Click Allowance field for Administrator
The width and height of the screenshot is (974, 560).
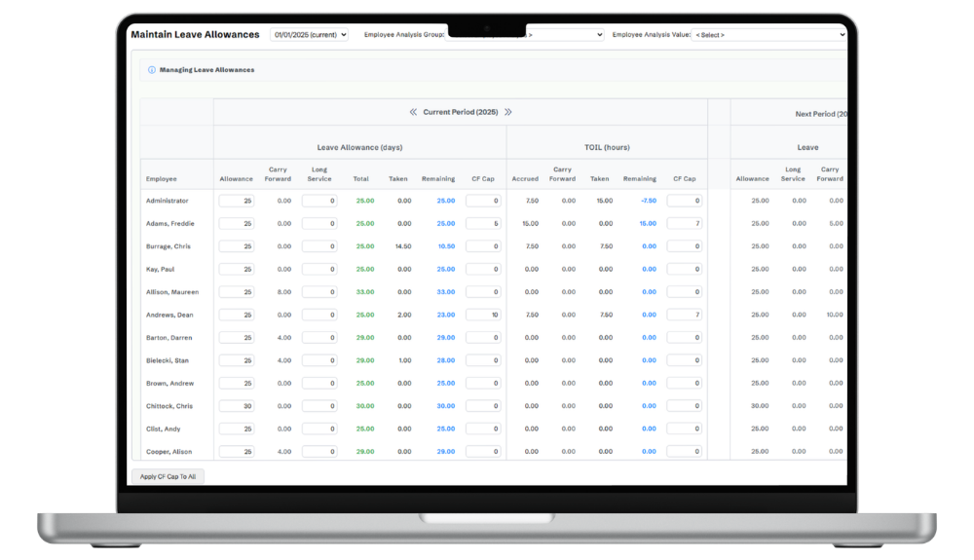(236, 202)
